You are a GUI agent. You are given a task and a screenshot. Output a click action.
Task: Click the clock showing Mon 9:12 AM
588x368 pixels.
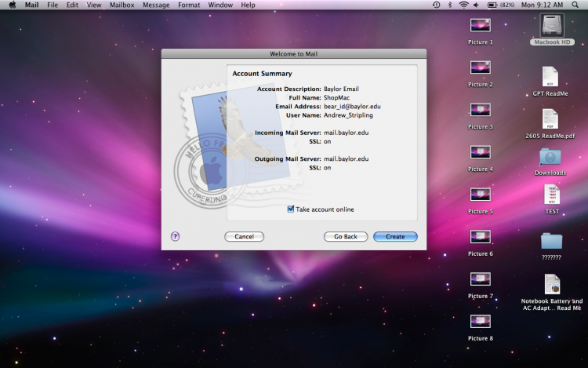(542, 5)
